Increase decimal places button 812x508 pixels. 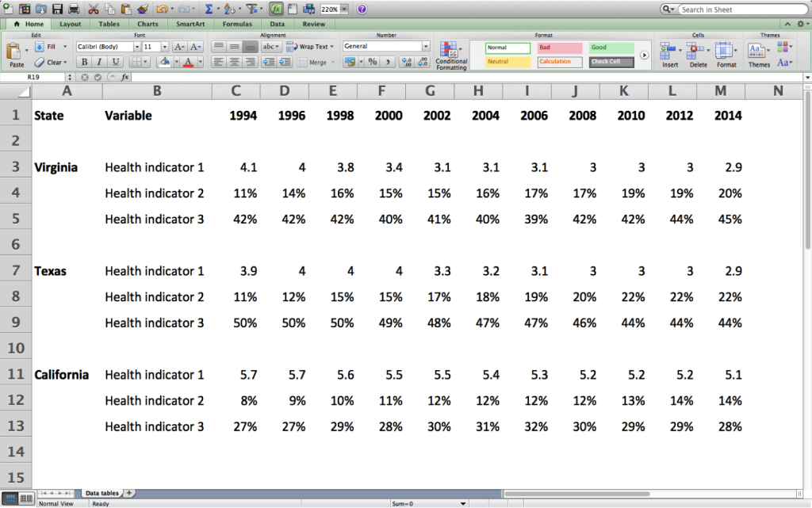pos(407,62)
